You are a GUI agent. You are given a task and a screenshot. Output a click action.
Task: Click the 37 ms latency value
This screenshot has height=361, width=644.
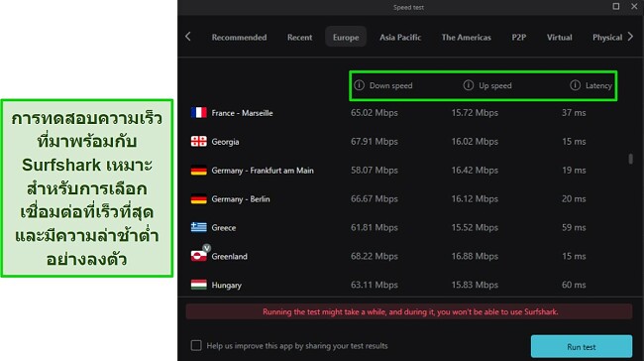click(x=574, y=113)
